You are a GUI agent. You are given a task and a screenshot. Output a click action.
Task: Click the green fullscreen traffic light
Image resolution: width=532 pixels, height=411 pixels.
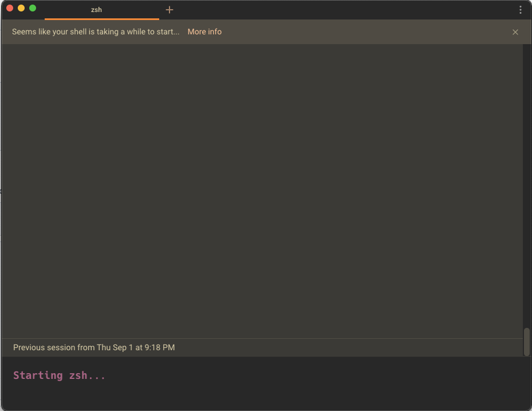point(33,9)
